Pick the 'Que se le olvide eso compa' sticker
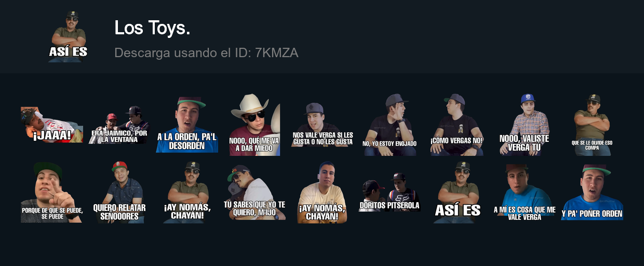Screen dimensions: 644x266 pyautogui.click(x=592, y=125)
